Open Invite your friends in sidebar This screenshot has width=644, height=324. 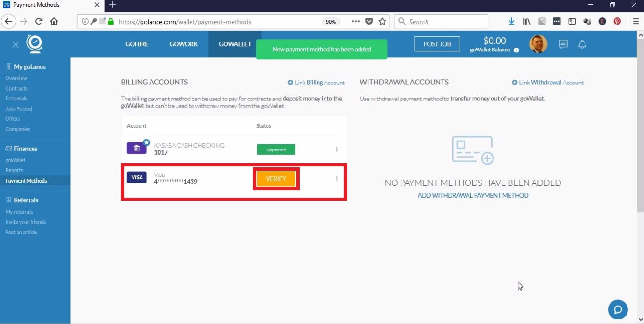click(x=26, y=222)
